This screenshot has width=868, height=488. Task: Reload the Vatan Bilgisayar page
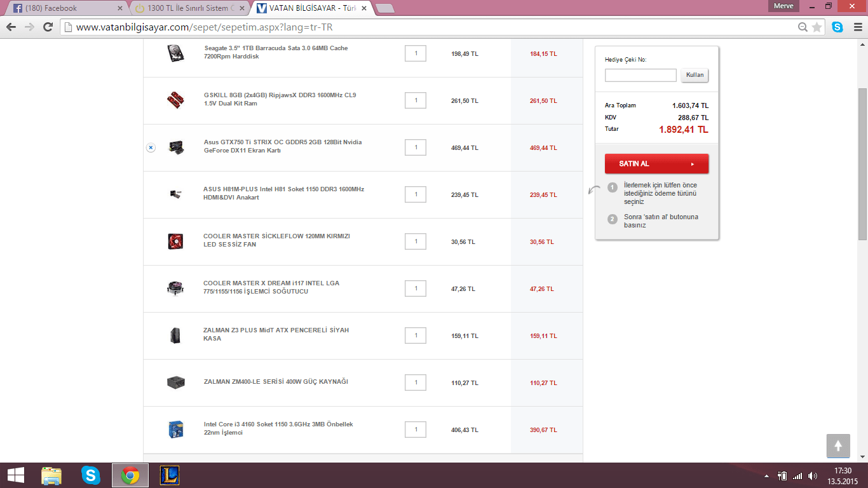pos(48,27)
